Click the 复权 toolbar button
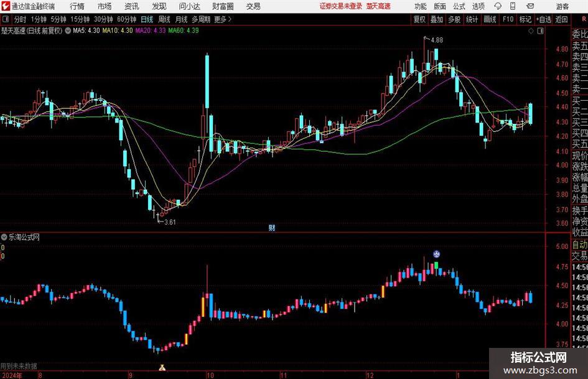 419,19
